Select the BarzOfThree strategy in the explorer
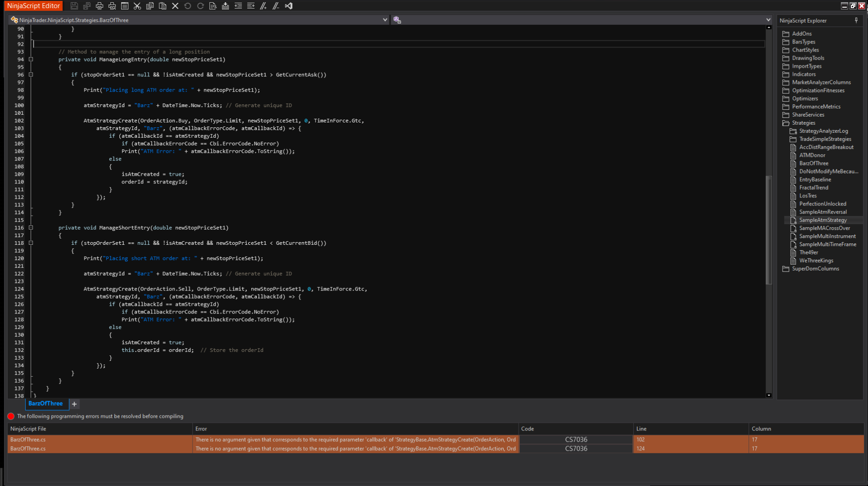This screenshot has width=868, height=486. click(814, 164)
